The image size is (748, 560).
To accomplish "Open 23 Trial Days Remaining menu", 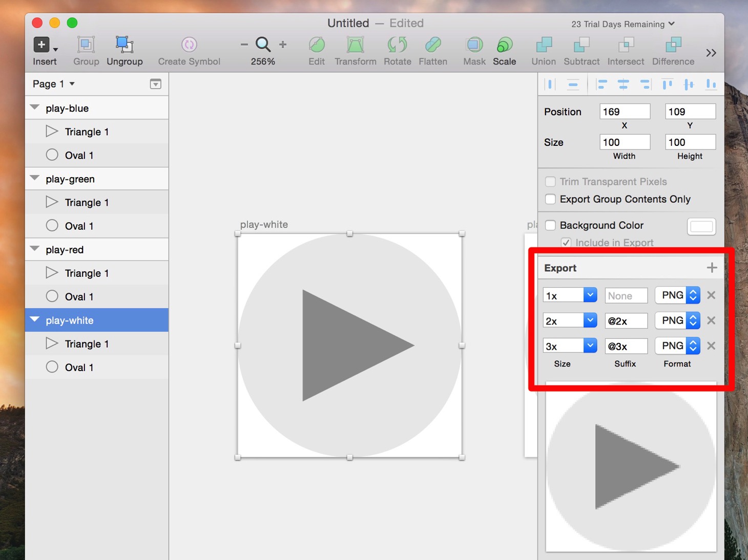I will click(x=623, y=24).
